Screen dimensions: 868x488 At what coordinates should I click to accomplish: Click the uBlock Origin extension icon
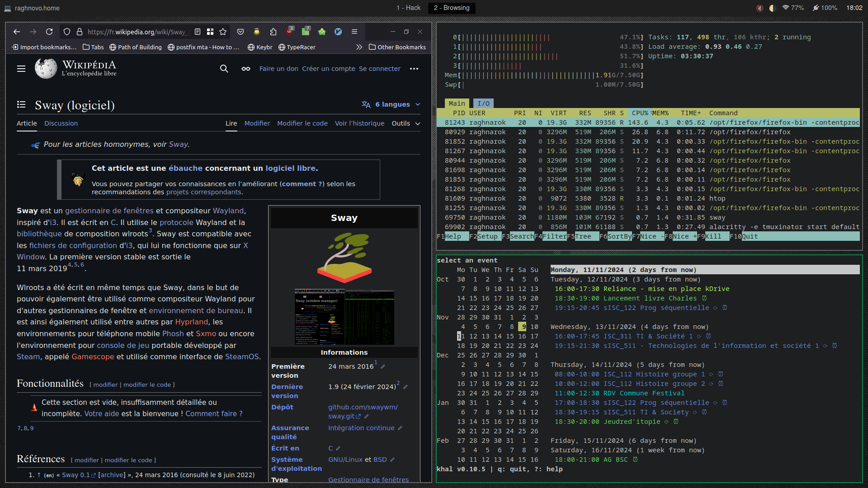coord(289,32)
